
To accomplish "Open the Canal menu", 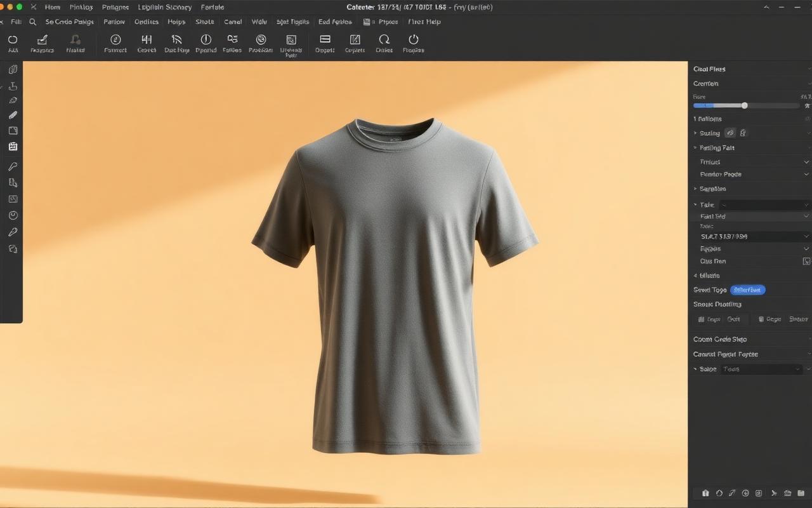I will [x=233, y=22].
